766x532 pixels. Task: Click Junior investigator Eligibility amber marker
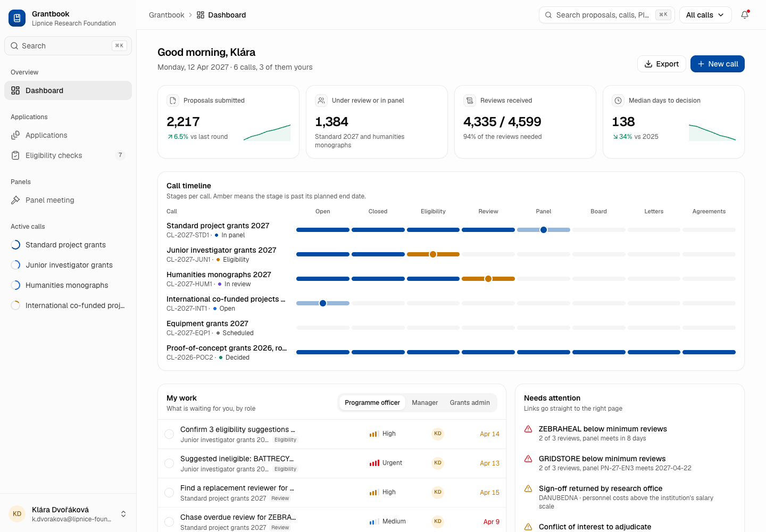pos(433,254)
